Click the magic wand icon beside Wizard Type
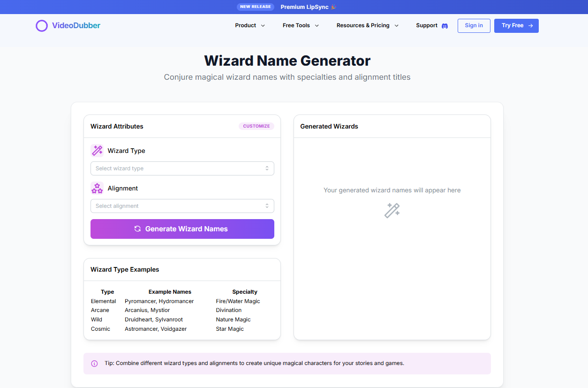 (97, 150)
